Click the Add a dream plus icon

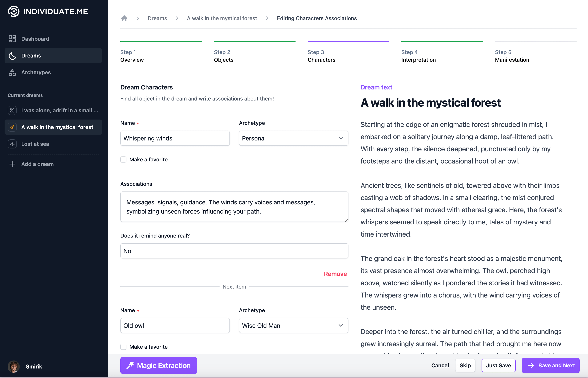pos(12,164)
